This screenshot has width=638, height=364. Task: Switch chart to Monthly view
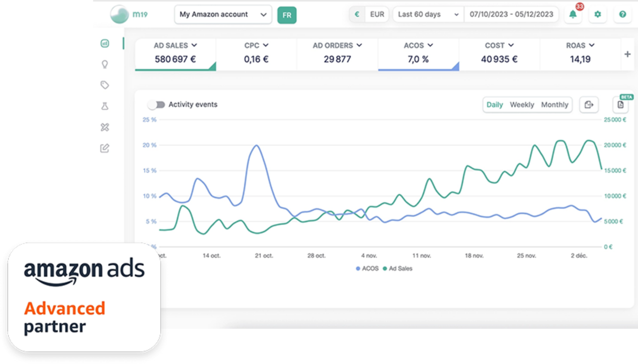[554, 105]
